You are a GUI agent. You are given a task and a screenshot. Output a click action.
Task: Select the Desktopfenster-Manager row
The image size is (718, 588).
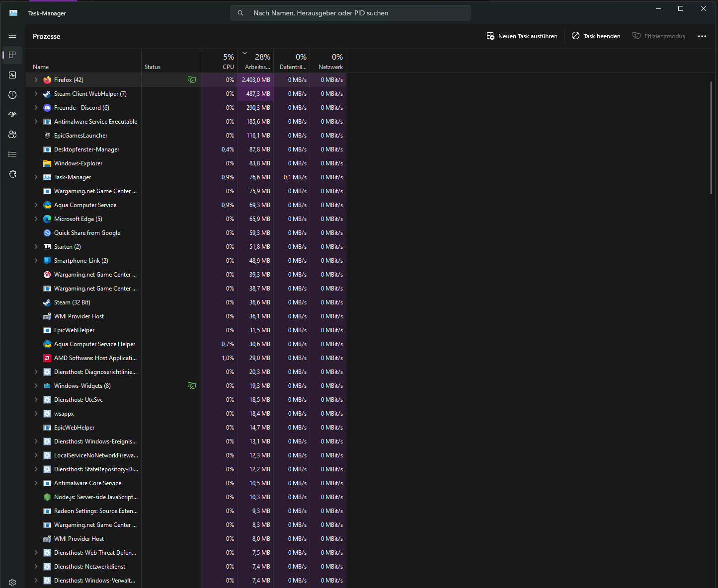(x=186, y=149)
